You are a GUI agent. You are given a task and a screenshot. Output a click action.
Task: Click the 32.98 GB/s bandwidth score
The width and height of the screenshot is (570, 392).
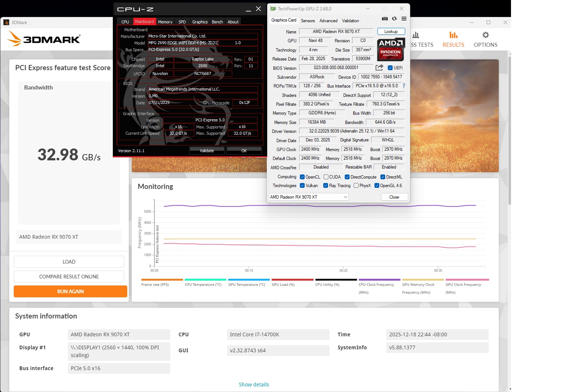69,155
